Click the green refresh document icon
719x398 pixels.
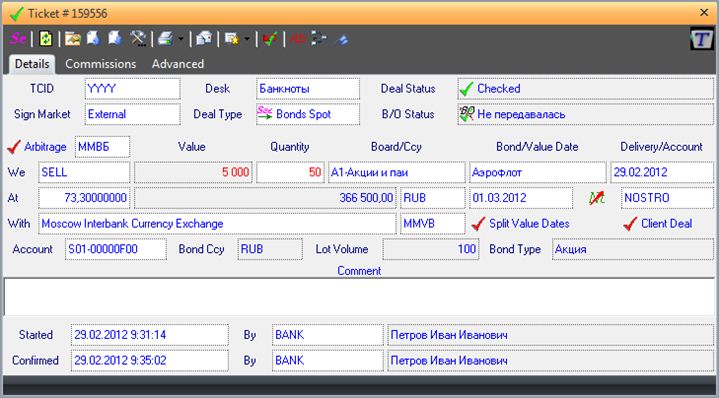(x=45, y=39)
